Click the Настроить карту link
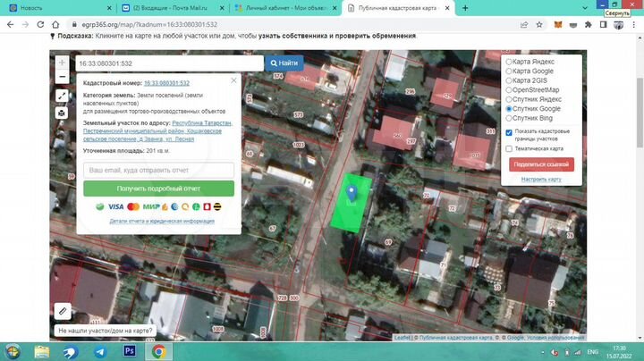 (541, 179)
